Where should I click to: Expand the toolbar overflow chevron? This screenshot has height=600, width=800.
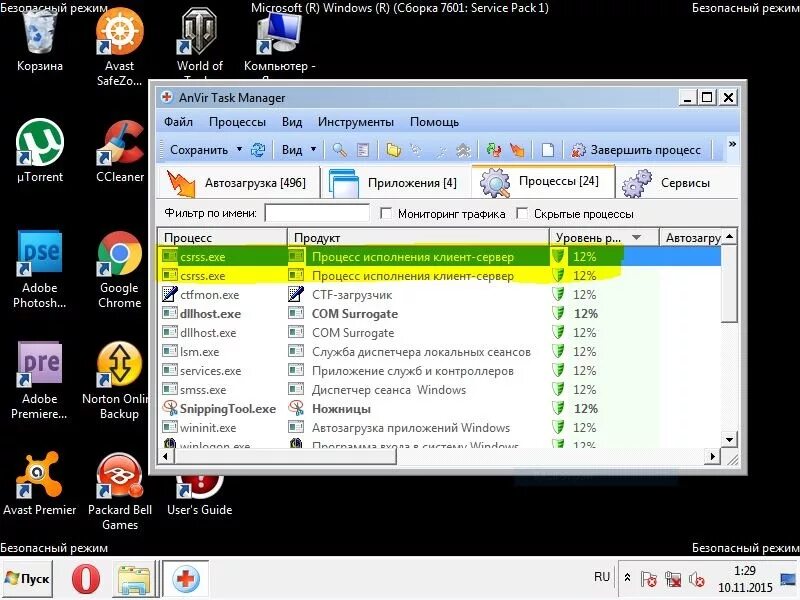pos(732,144)
